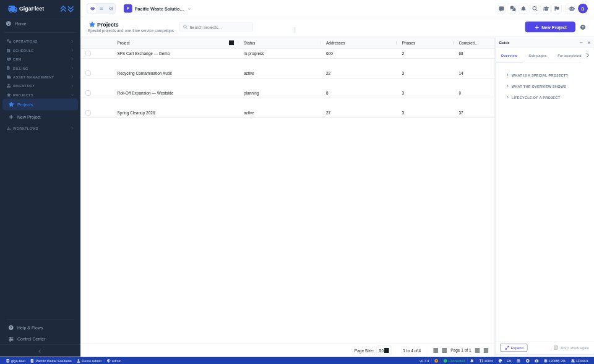
Task: Open the robot assistant icon
Action: click(x=571, y=9)
